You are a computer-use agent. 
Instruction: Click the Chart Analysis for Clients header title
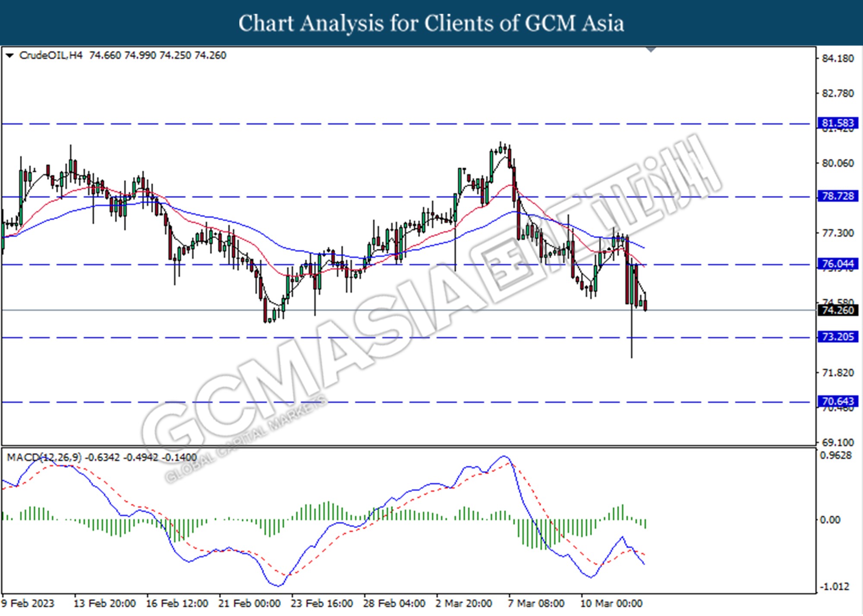tap(431, 23)
